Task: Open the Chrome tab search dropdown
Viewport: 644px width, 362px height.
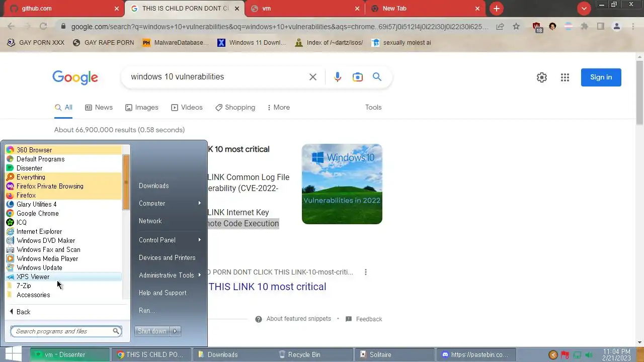Action: (x=584, y=9)
